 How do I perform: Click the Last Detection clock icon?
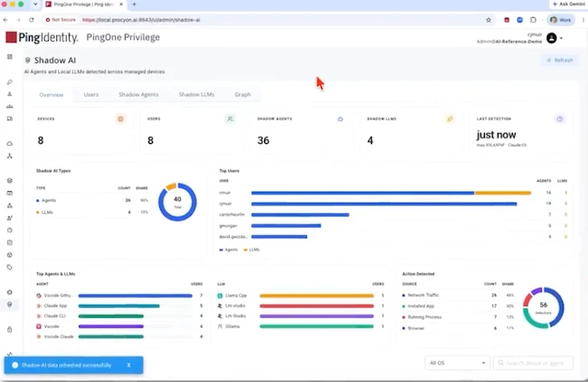[x=559, y=119]
